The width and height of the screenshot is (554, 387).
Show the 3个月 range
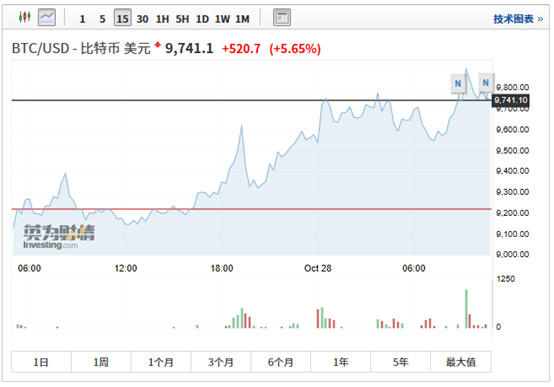coord(221,362)
